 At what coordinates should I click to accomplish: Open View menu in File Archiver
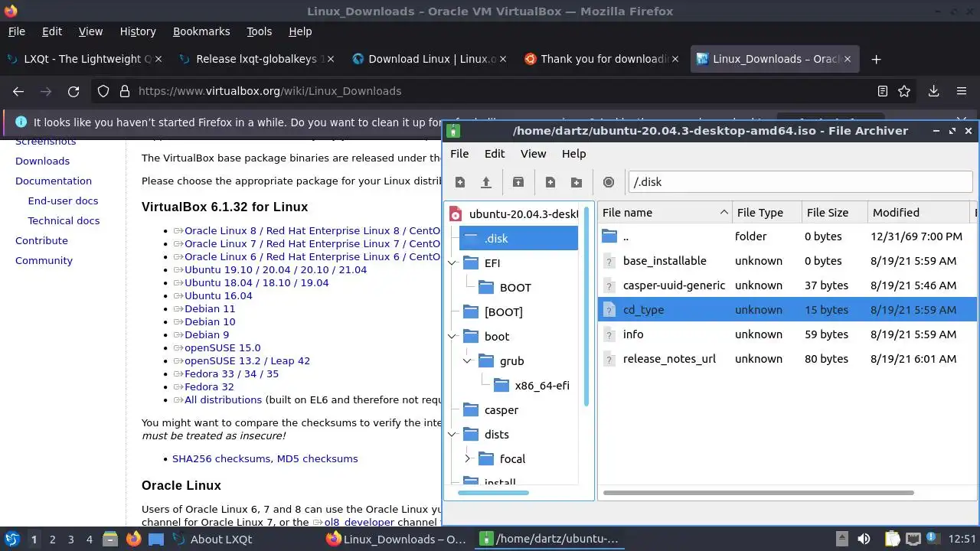(x=534, y=154)
